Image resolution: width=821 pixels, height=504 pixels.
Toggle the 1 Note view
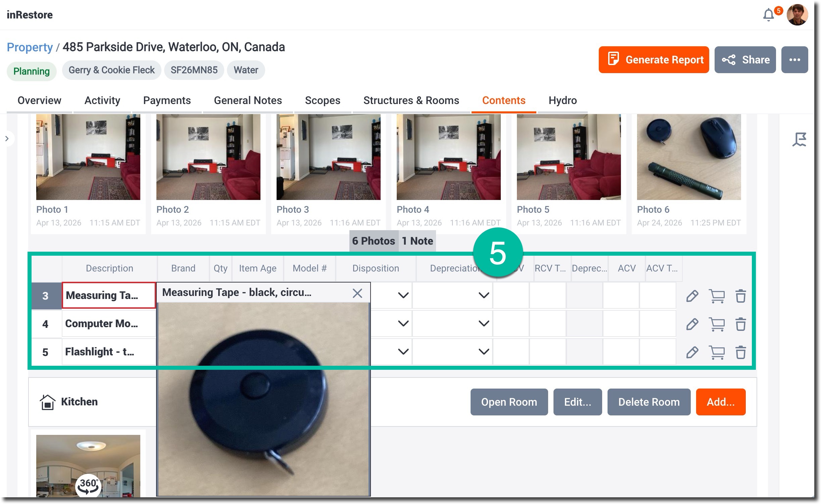click(417, 241)
